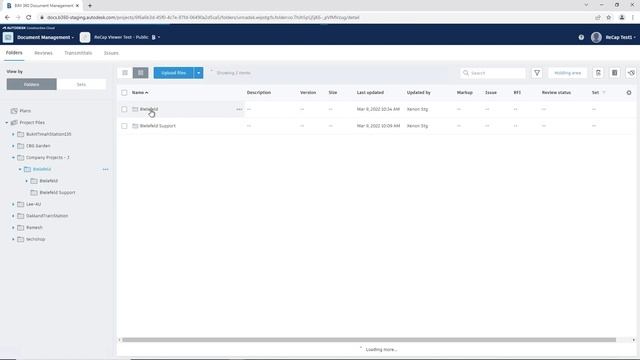Bookmark this page with the star icon
Image resolution: width=640 pixels, height=360 pixels.
(x=609, y=17)
